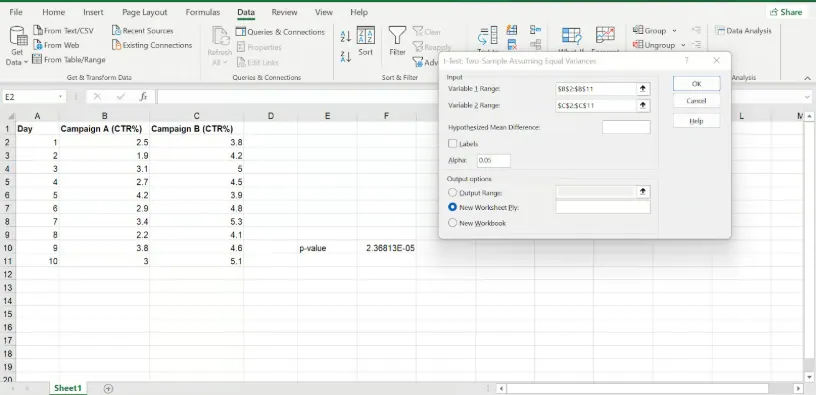Open the Sort dialog
The height and width of the screenshot is (395, 816).
(x=365, y=42)
